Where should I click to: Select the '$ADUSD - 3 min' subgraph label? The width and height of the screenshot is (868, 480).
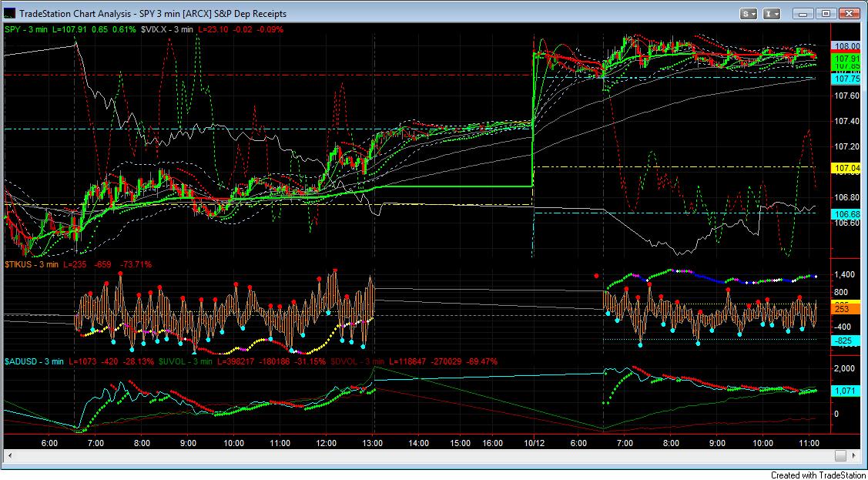[x=34, y=361]
